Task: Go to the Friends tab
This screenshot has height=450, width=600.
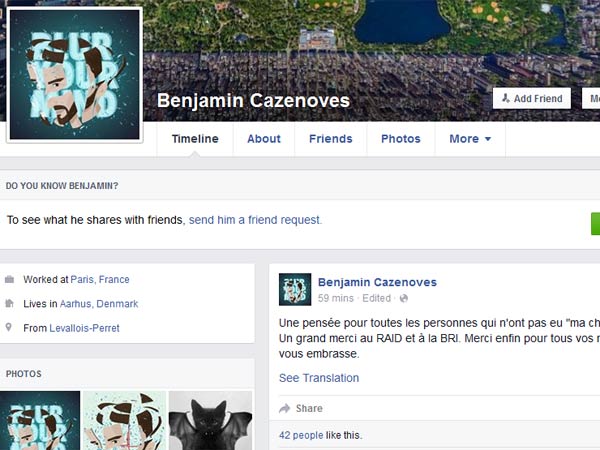Action: [x=331, y=139]
